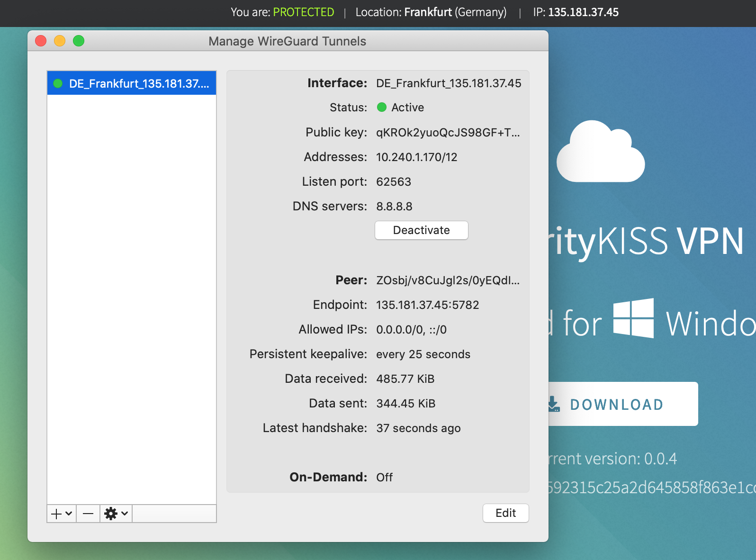The image size is (756, 560).
Task: Click the DOWNLOAD button on the webpage
Action: (623, 404)
